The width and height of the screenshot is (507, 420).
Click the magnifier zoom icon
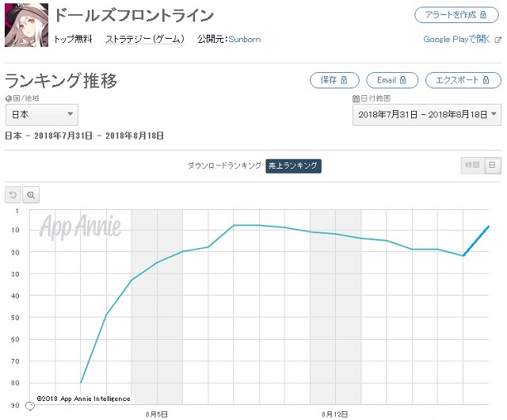31,194
